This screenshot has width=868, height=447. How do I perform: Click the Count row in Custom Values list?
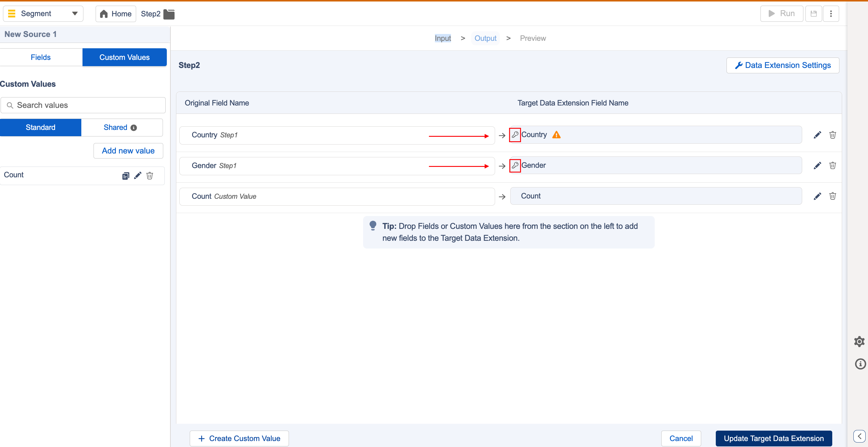pos(82,175)
